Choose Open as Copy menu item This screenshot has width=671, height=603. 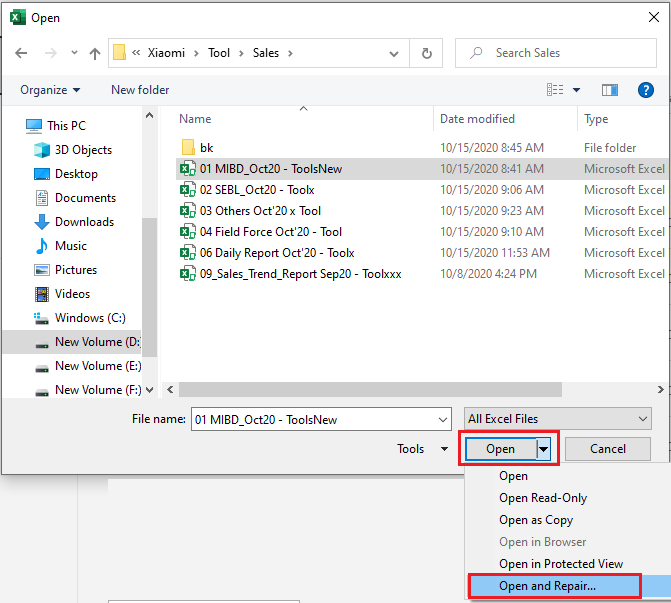coord(536,520)
